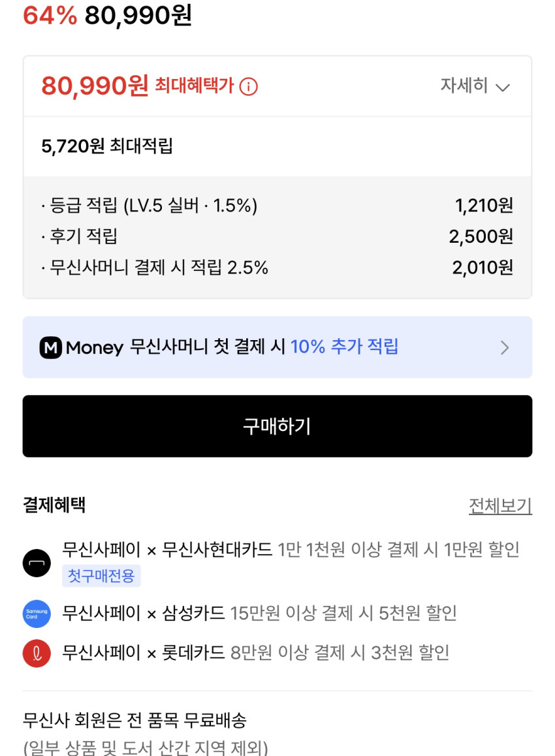
Task: Click the 무신사페이 × 무신사현대카드 benefit text
Action: click(x=167, y=550)
